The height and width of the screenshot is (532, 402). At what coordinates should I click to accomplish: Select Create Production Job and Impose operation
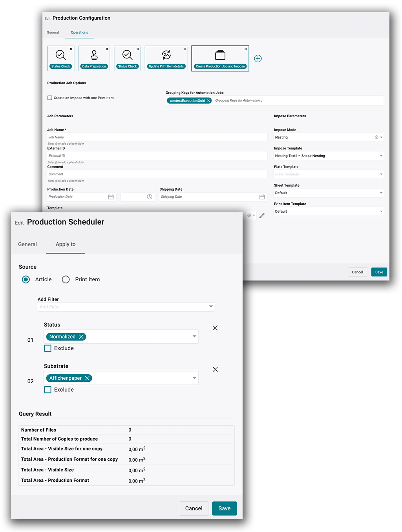(x=220, y=55)
